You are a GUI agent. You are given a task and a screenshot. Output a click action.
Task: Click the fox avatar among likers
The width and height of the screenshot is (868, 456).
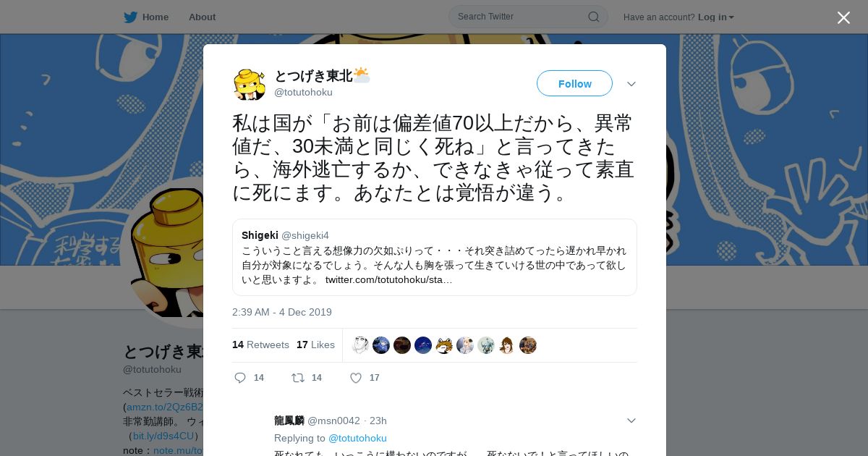coord(444,345)
